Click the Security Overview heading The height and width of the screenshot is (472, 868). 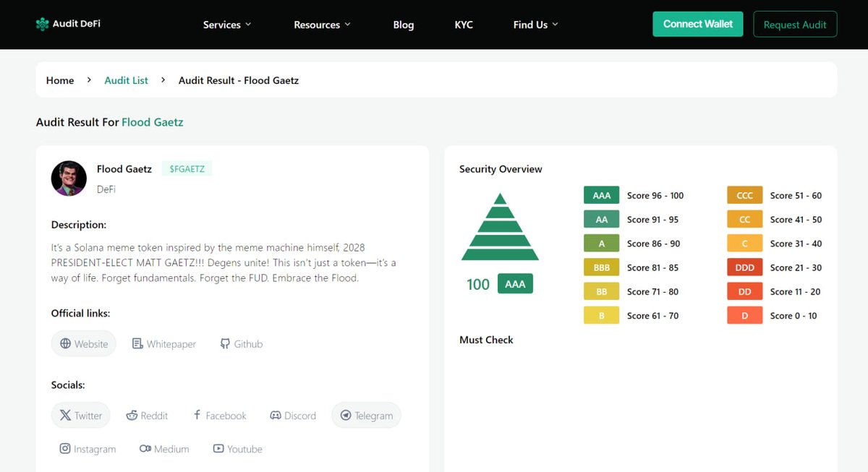[501, 169]
